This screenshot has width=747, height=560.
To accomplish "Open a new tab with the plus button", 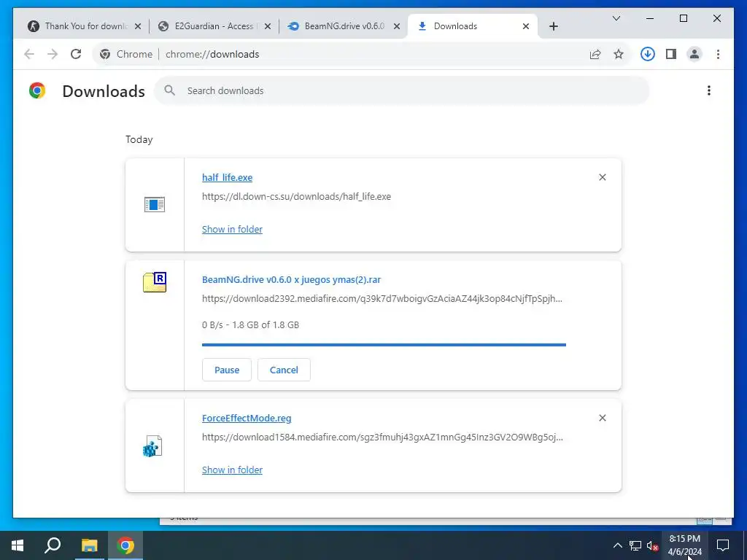I will click(x=554, y=26).
